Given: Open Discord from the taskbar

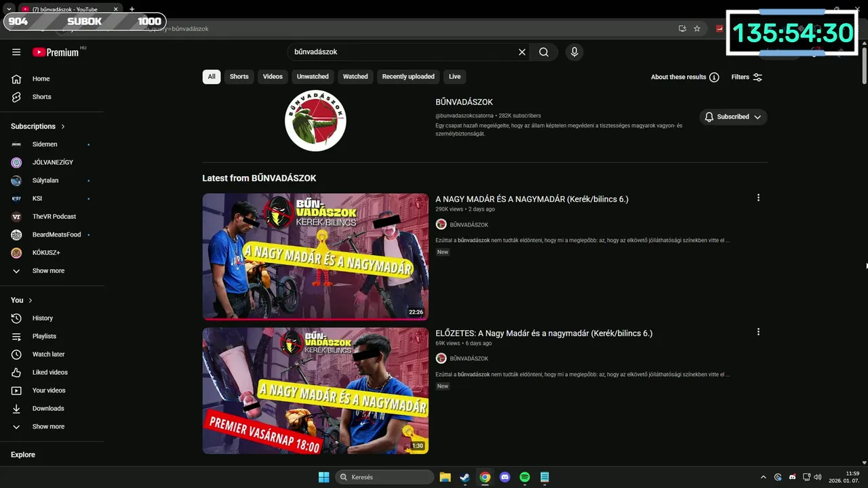Looking at the screenshot, I should pos(505,477).
